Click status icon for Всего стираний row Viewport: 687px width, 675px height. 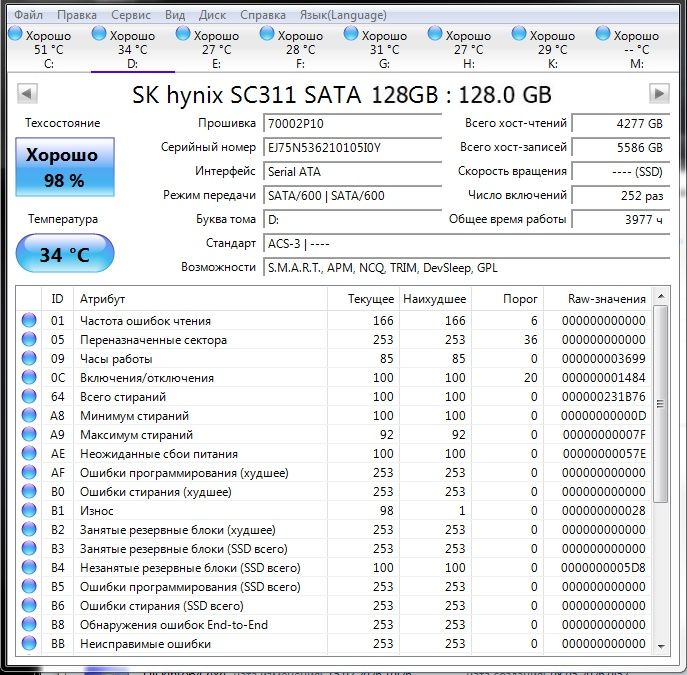[29, 396]
